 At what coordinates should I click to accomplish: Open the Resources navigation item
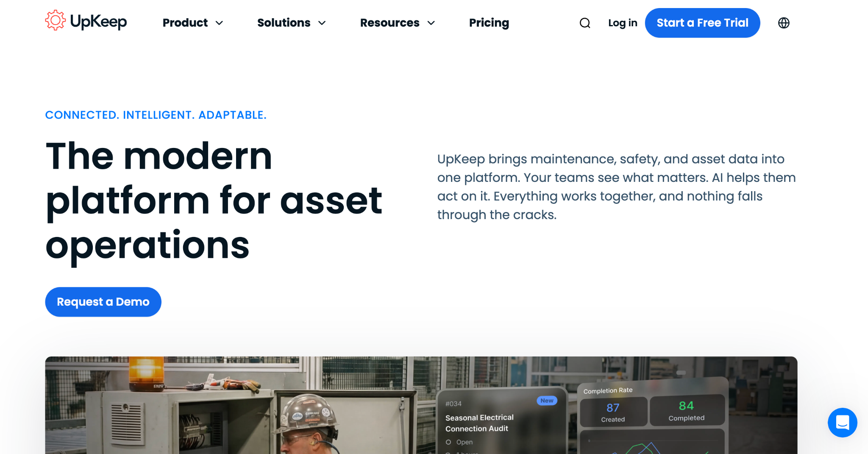tap(390, 23)
